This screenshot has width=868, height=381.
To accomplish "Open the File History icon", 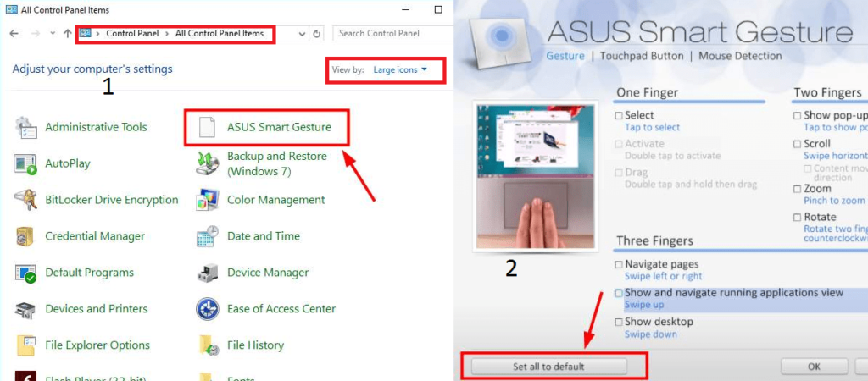I will (207, 345).
